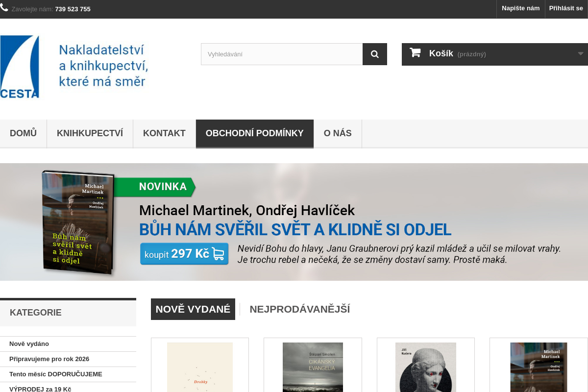
Task: Click the Jiří Kučera book thumbnail
Action: [426, 367]
